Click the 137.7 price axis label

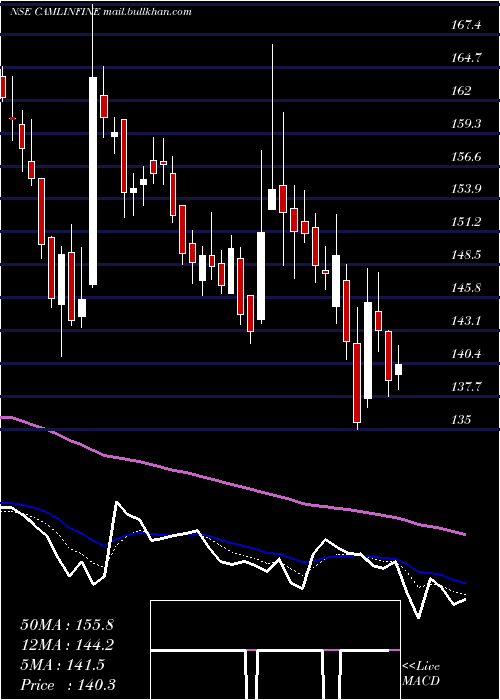(x=467, y=387)
